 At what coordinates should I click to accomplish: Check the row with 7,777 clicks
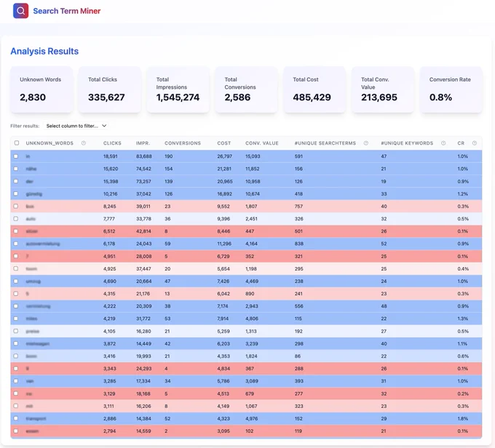click(x=16, y=219)
